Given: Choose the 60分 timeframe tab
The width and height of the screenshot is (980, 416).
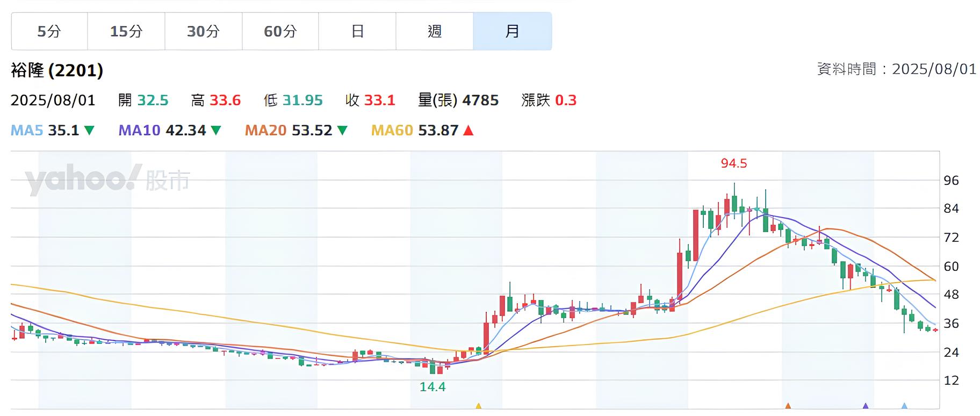Looking at the screenshot, I should [x=280, y=31].
